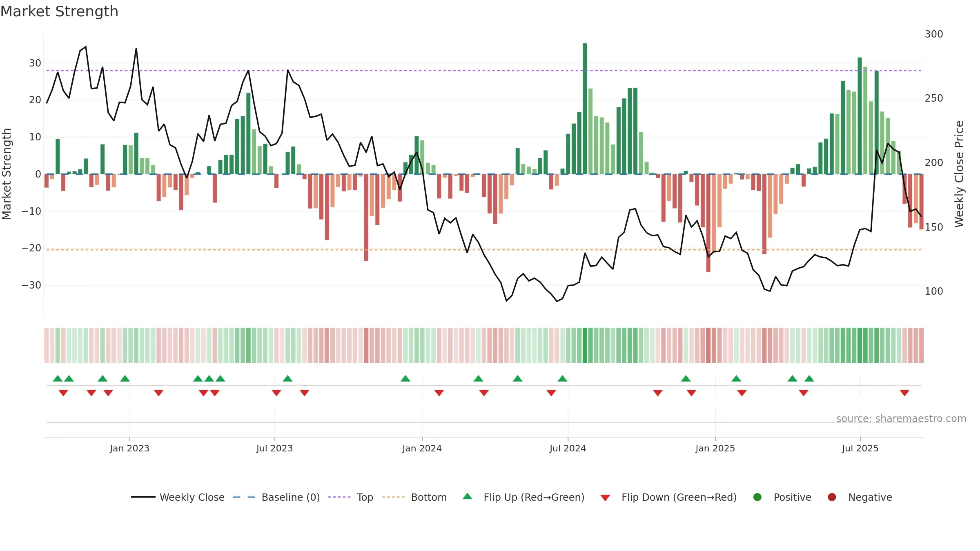Click the last red flip-down marker after Jul 2025

click(904, 393)
